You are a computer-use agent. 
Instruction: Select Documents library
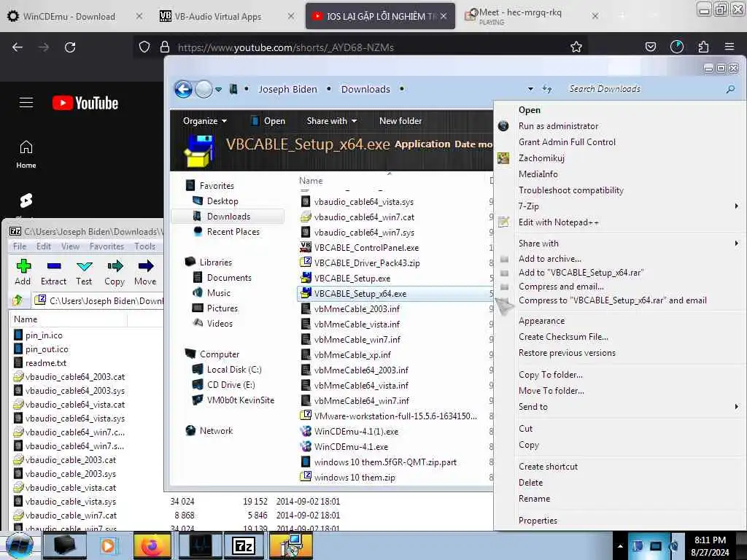click(x=228, y=278)
